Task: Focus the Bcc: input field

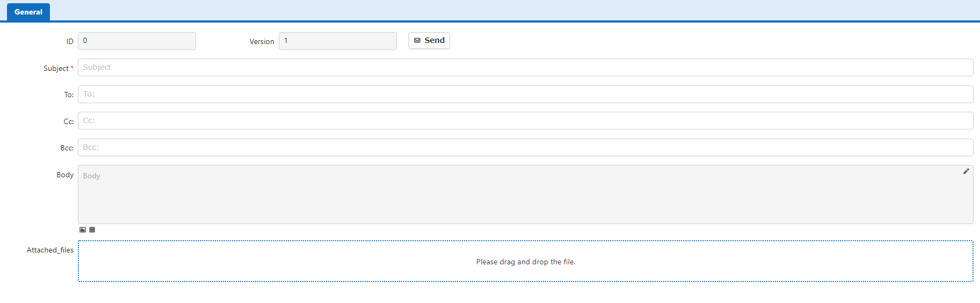Action: (x=526, y=148)
